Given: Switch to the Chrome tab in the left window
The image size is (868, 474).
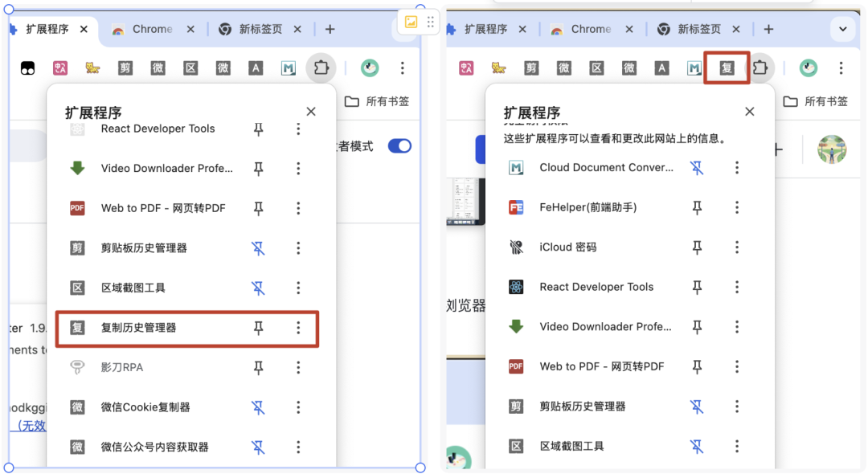Looking at the screenshot, I should click(154, 29).
